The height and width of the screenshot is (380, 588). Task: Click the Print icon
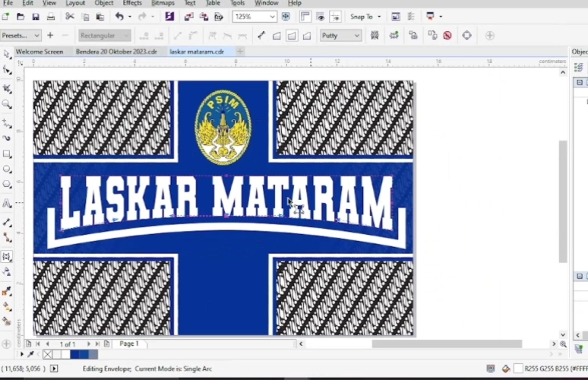click(51, 17)
